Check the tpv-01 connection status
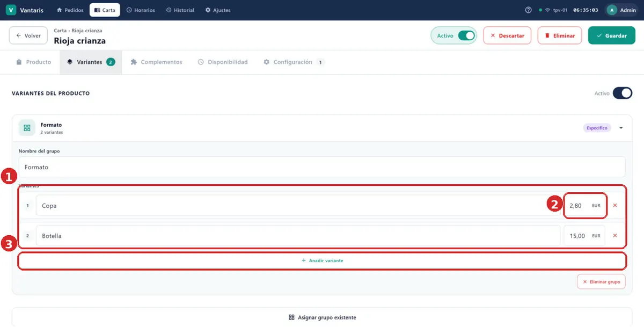This screenshot has height=333, width=644. [x=553, y=10]
